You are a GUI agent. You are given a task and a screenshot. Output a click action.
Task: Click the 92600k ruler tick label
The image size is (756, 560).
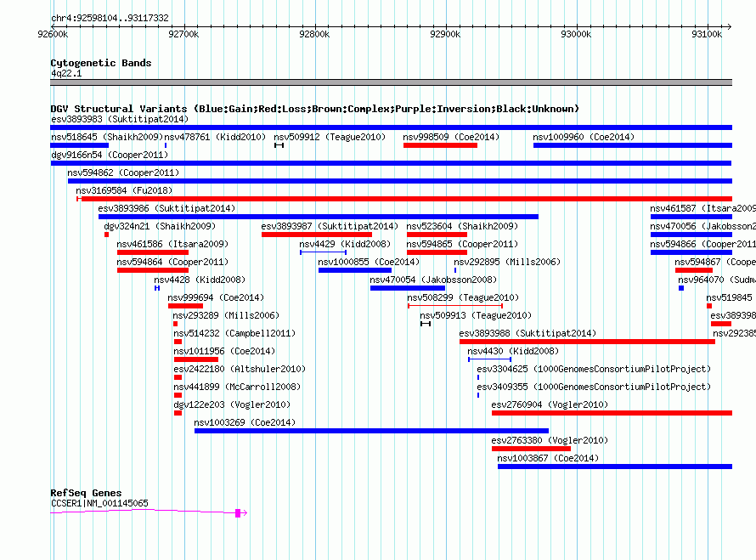[x=53, y=34]
